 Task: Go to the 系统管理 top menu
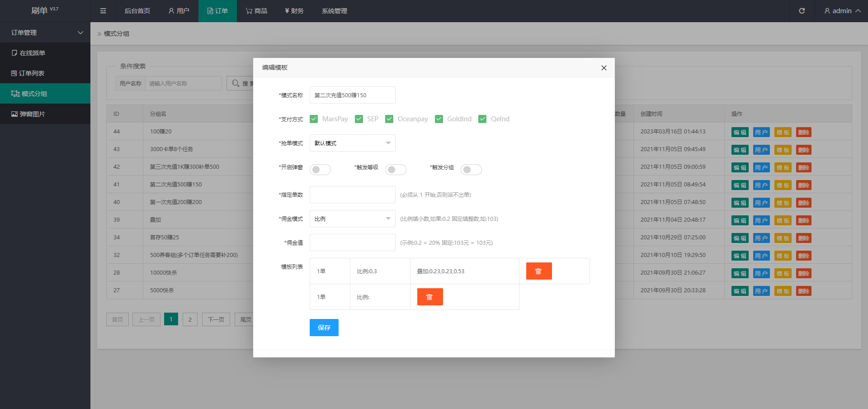tap(334, 11)
